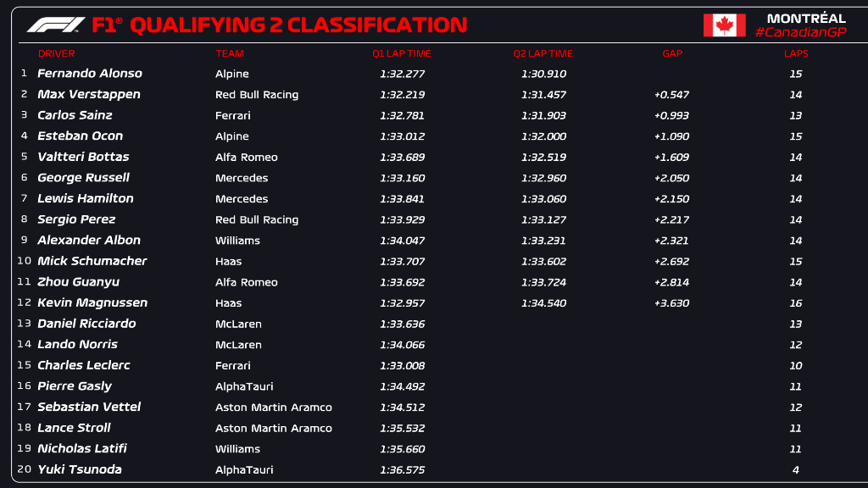Click the F1 logo icon
The height and width of the screenshot is (488, 868).
click(x=55, y=25)
